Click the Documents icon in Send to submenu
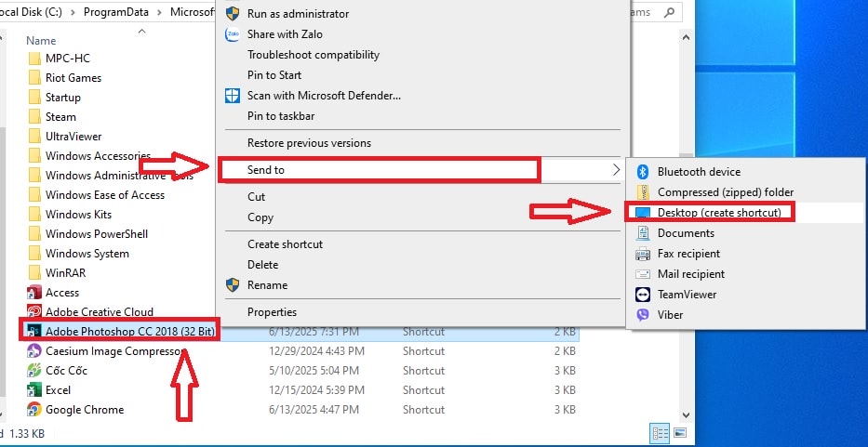The image size is (868, 447). [x=643, y=233]
